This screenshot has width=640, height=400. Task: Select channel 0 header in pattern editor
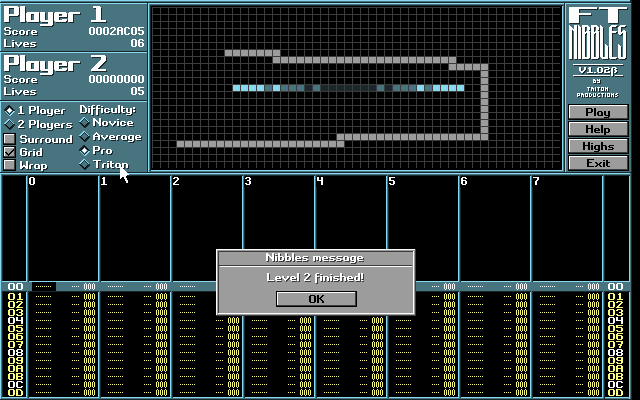click(x=32, y=182)
